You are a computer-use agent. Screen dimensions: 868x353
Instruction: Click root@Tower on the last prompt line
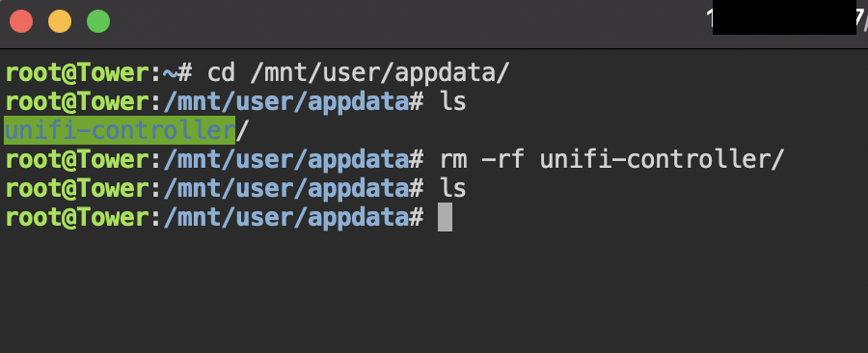[x=76, y=217]
